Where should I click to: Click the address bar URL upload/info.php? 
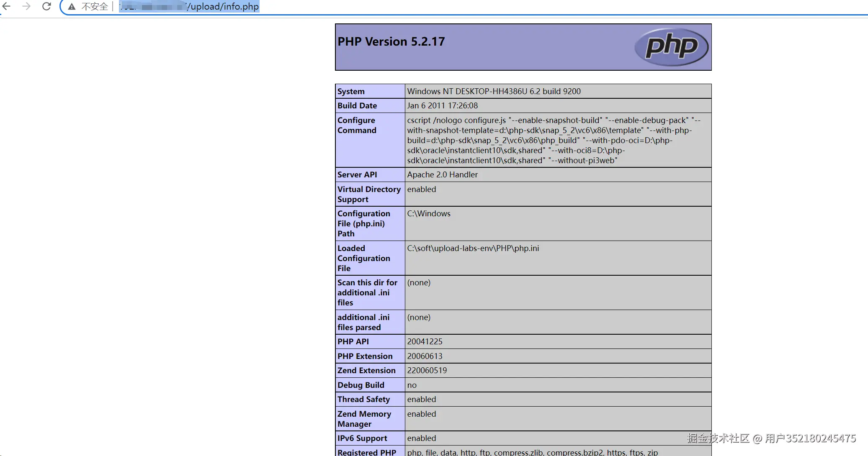[224, 7]
